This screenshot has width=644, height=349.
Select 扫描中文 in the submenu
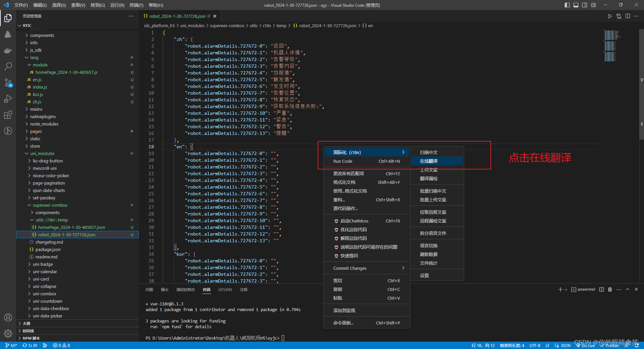tap(437, 152)
